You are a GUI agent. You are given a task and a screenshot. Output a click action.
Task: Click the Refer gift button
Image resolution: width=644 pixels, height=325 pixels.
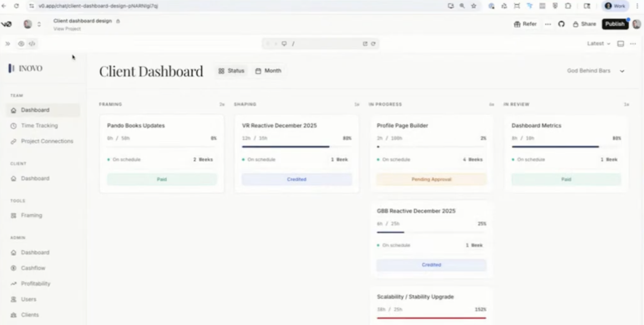click(x=525, y=24)
